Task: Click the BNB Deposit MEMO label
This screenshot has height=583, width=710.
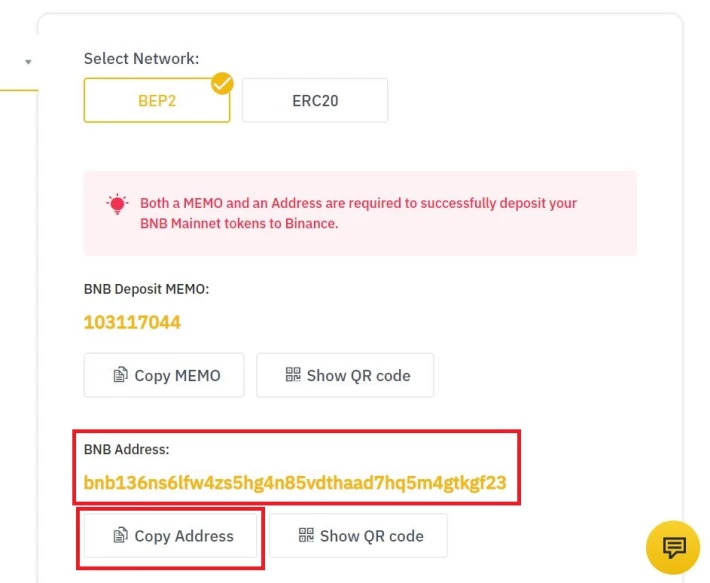Action: click(x=146, y=289)
